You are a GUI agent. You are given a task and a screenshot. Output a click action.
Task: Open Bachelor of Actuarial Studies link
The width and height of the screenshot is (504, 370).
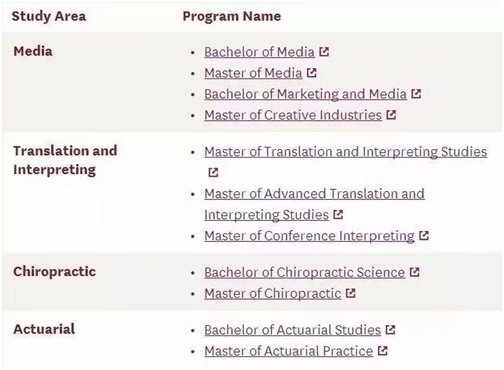tap(293, 330)
